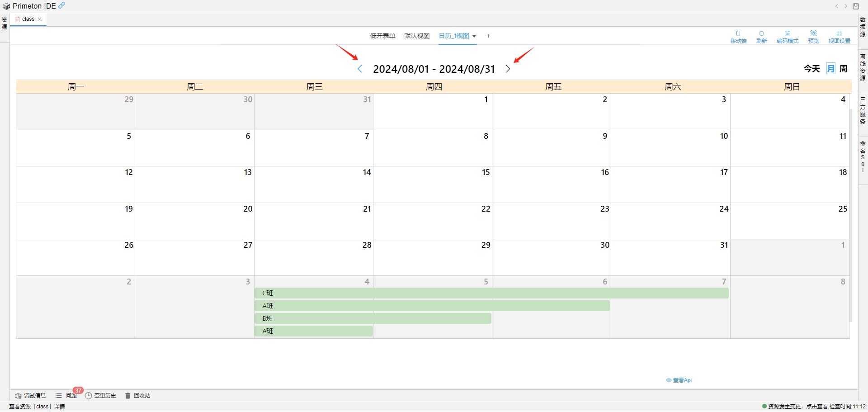Go to previous month with left chevron
The height and width of the screenshot is (412, 868).
tap(360, 69)
